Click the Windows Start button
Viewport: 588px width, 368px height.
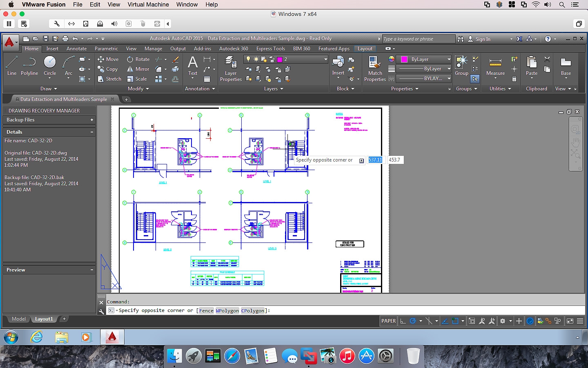[11, 337]
